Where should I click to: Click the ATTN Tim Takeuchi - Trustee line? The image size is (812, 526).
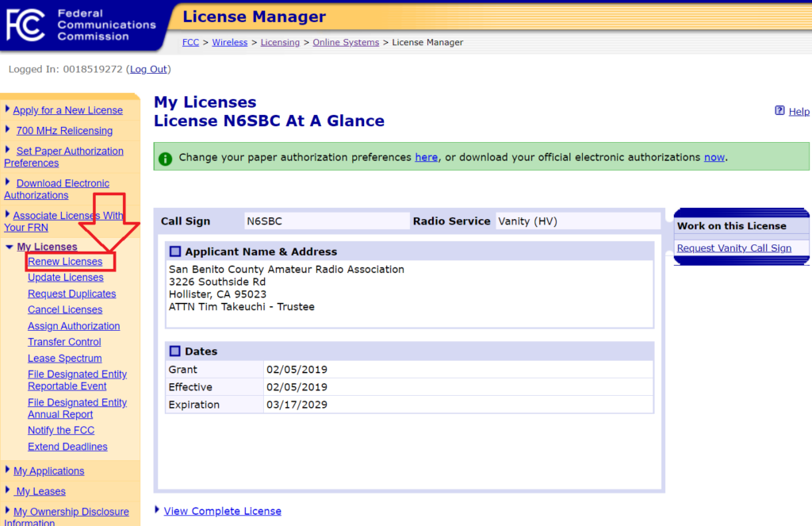tap(241, 307)
